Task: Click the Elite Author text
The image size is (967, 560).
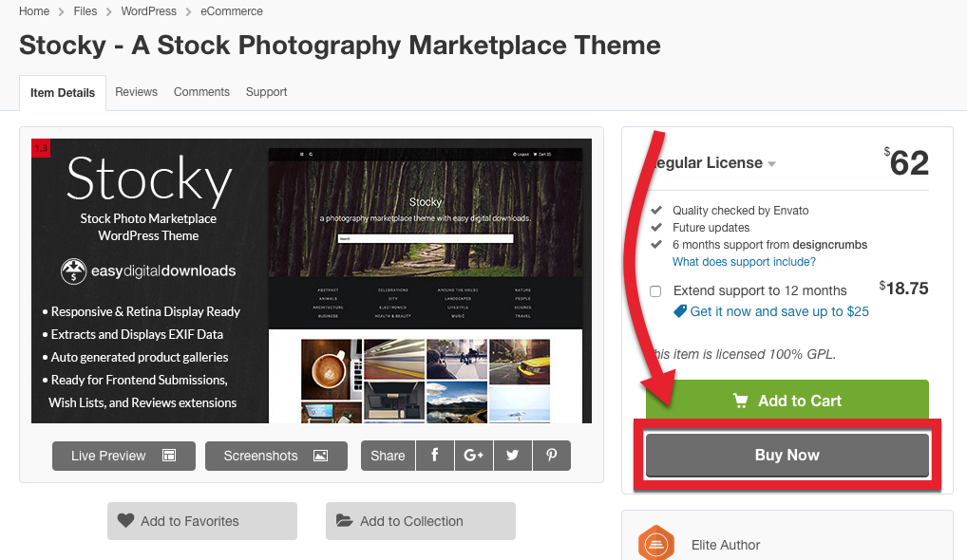Action: 726,545
